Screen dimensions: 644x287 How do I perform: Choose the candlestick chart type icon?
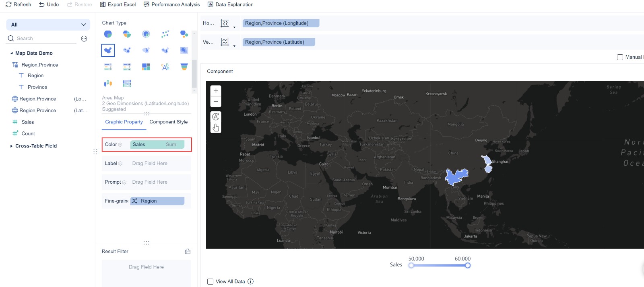(108, 83)
